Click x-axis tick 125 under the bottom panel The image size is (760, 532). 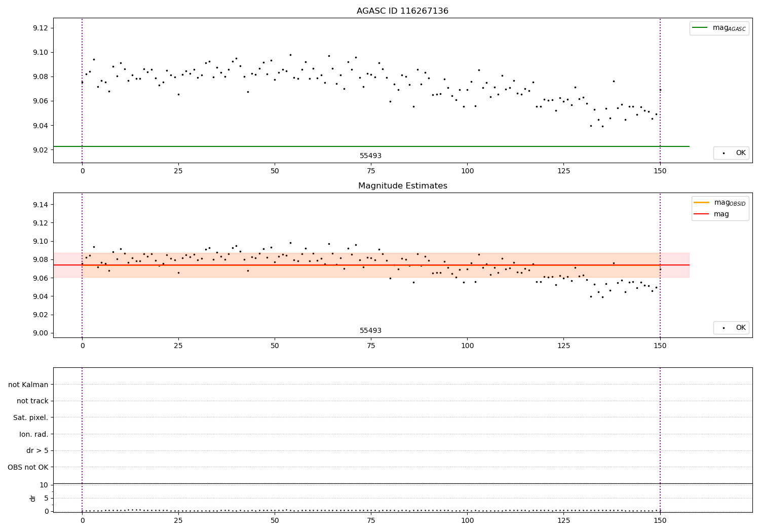563,520
